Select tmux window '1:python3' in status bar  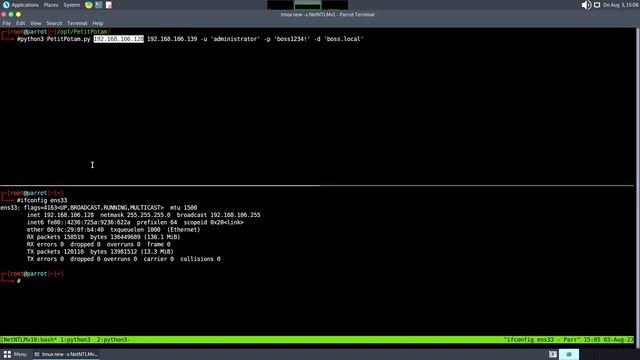click(x=75, y=340)
